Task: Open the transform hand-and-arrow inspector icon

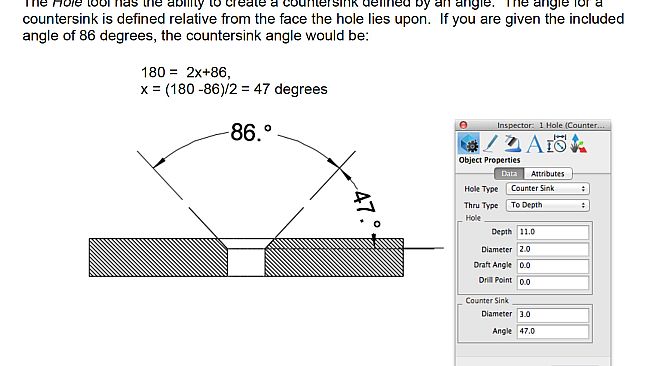Action: pyautogui.click(x=579, y=144)
